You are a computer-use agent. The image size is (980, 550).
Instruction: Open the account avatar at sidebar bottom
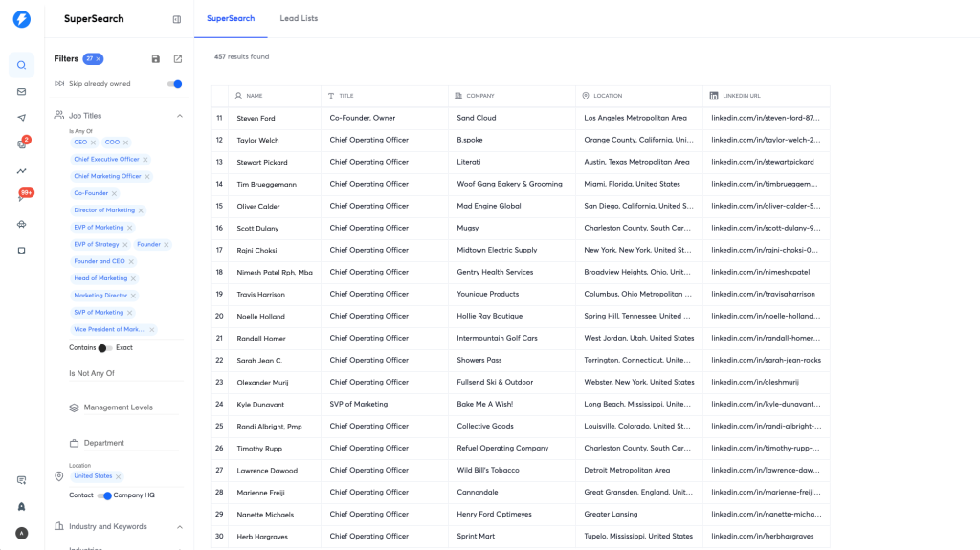(21, 533)
